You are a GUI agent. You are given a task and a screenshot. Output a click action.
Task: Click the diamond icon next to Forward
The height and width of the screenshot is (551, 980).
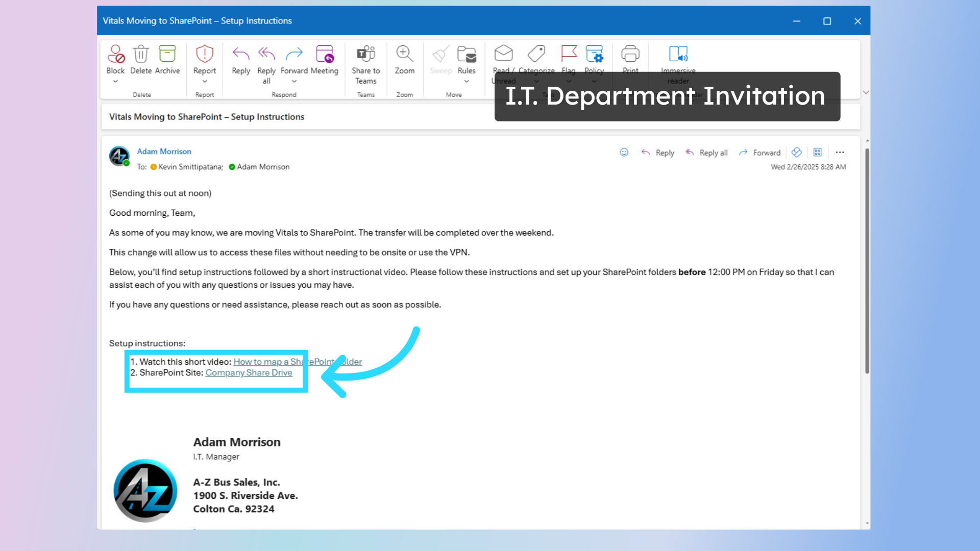tap(796, 153)
